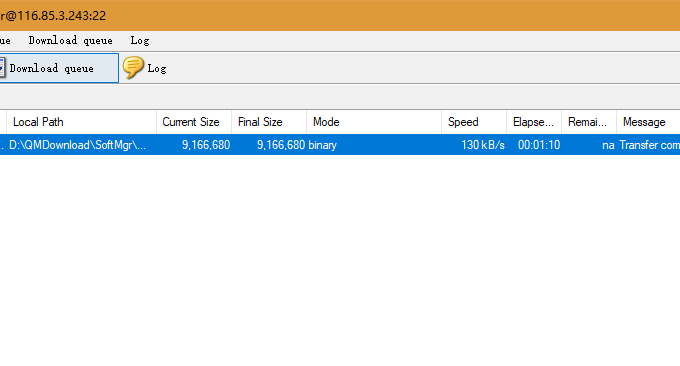Click the 130 kB/s speed value
Screen dimensions: 680x366
(483, 145)
